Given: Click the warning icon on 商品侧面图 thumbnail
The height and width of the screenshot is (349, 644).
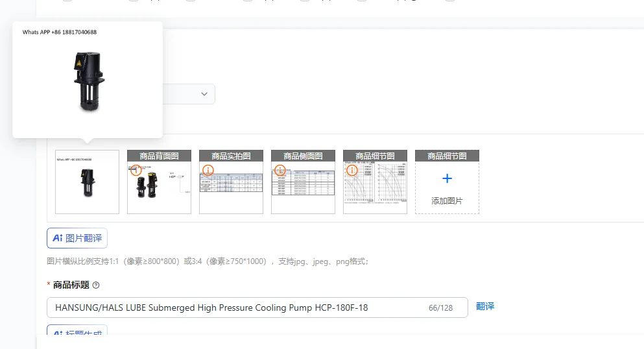Looking at the screenshot, I should 280,170.
